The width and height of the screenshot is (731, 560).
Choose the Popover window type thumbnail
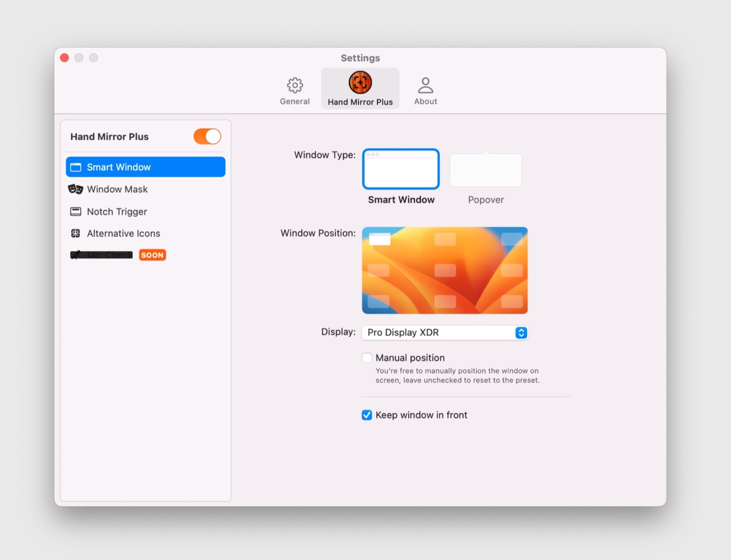point(486,169)
